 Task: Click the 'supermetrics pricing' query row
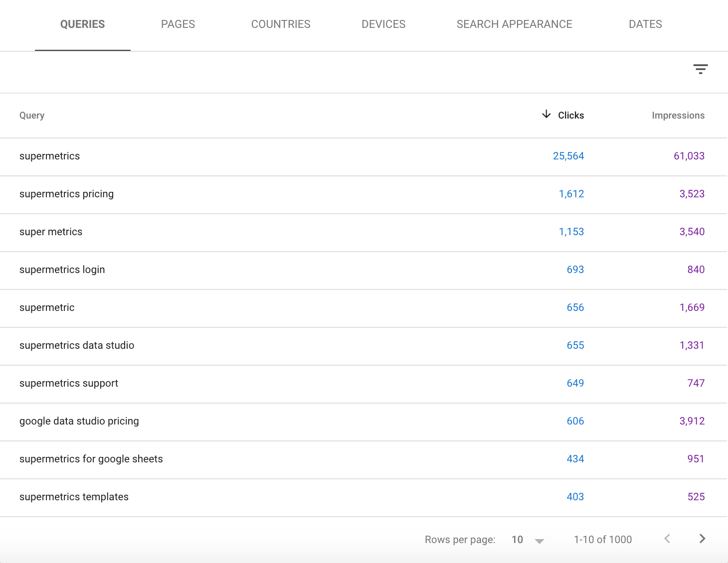[x=66, y=194]
